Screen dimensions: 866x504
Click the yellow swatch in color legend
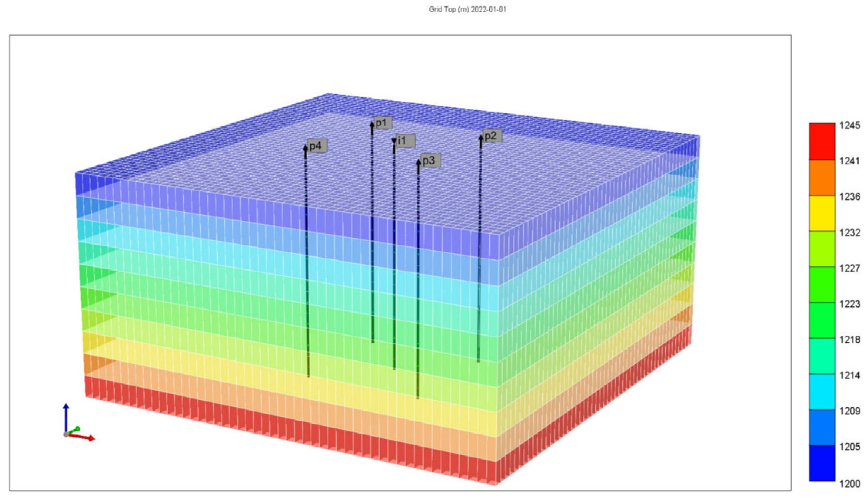(822, 213)
